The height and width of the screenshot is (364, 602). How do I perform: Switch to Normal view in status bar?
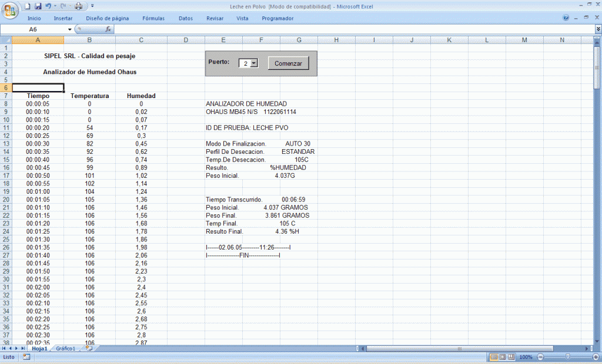click(x=494, y=357)
